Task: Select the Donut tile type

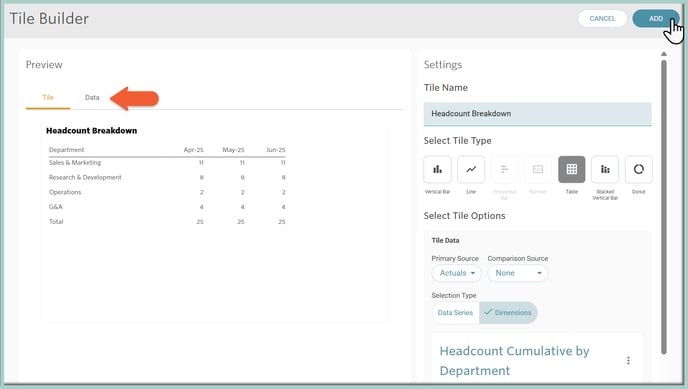Action: tap(638, 169)
